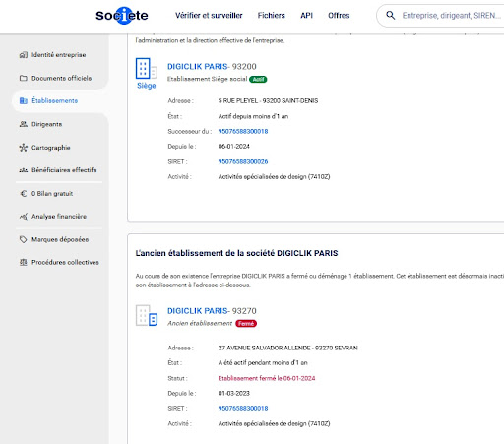504x444 pixels.
Task: Click the Analyse financière chart icon
Action: click(x=24, y=217)
